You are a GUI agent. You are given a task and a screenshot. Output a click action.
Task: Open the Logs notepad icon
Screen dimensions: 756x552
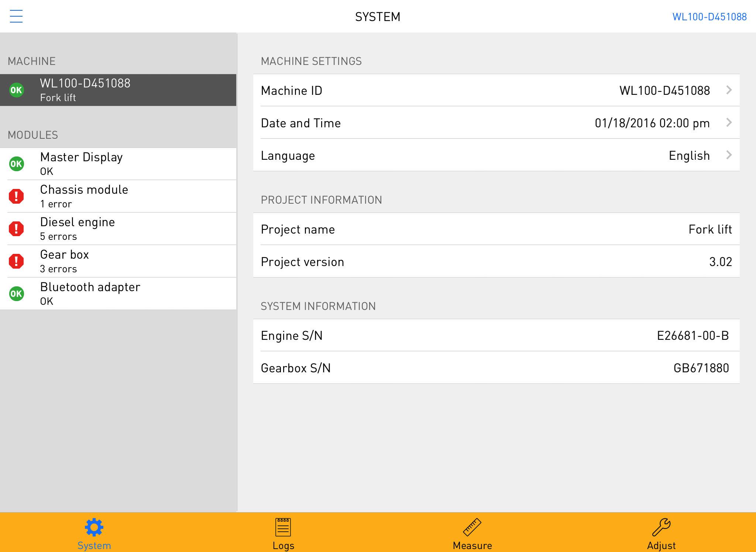[283, 527]
